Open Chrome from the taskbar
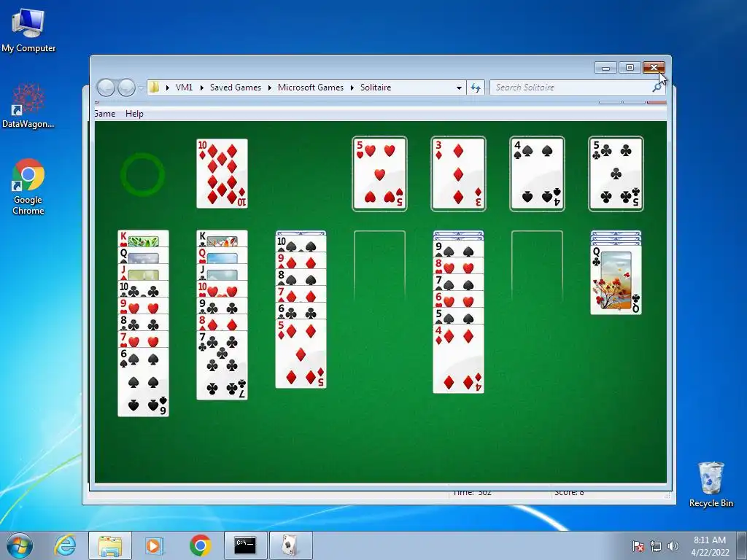 pos(200,545)
